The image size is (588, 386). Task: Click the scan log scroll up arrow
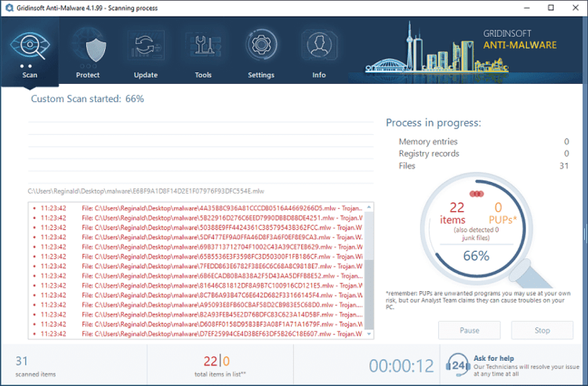(x=369, y=207)
